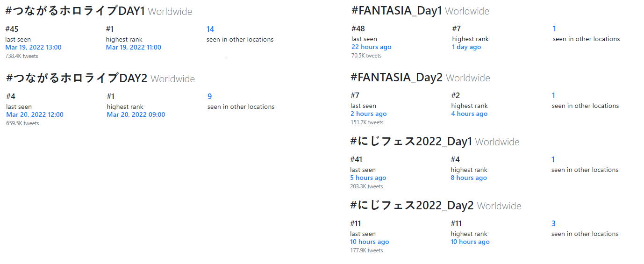
Task: Click the 177.9K tweets count text
Action: click(366, 250)
